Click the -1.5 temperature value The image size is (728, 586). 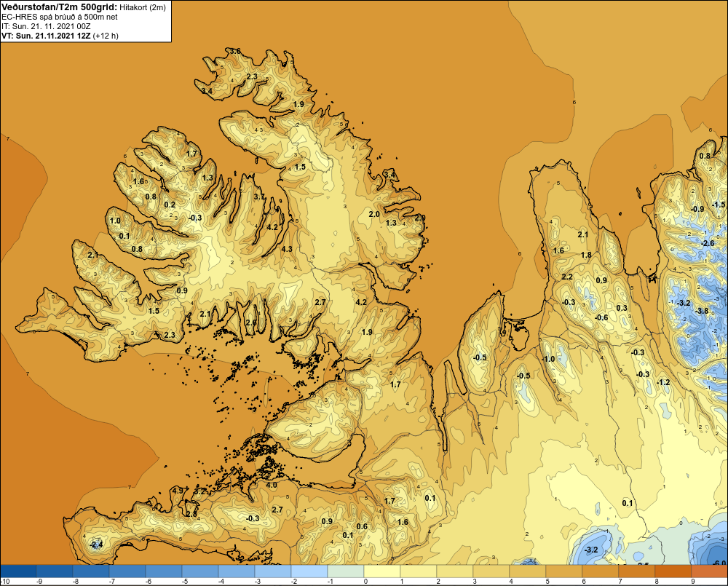coord(719,205)
